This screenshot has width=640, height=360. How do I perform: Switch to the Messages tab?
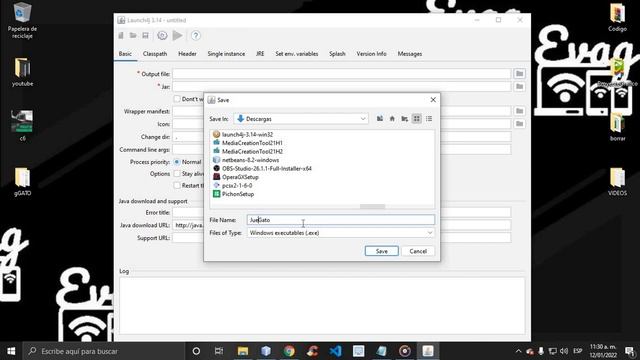[x=410, y=54]
